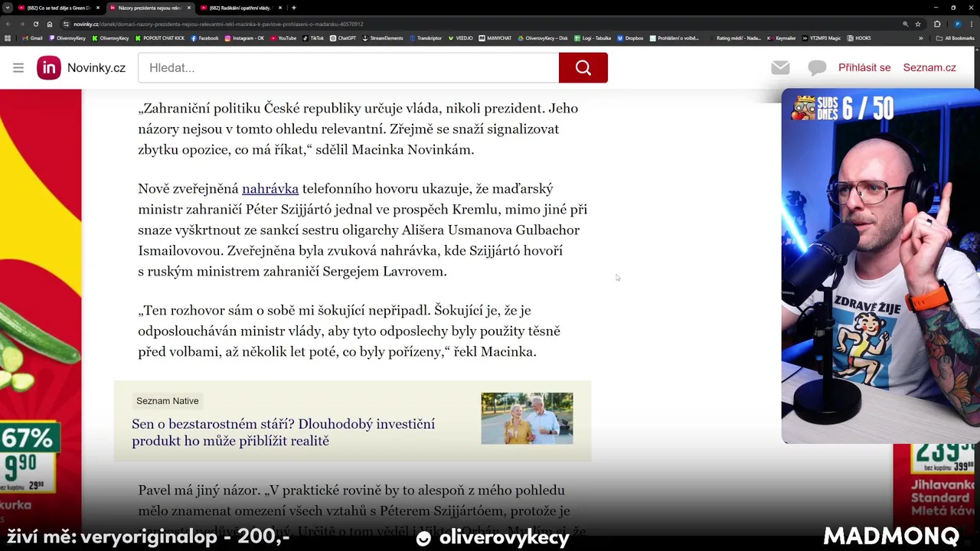Open the Seznam.cz link in header
The image size is (980, 551).
click(929, 67)
